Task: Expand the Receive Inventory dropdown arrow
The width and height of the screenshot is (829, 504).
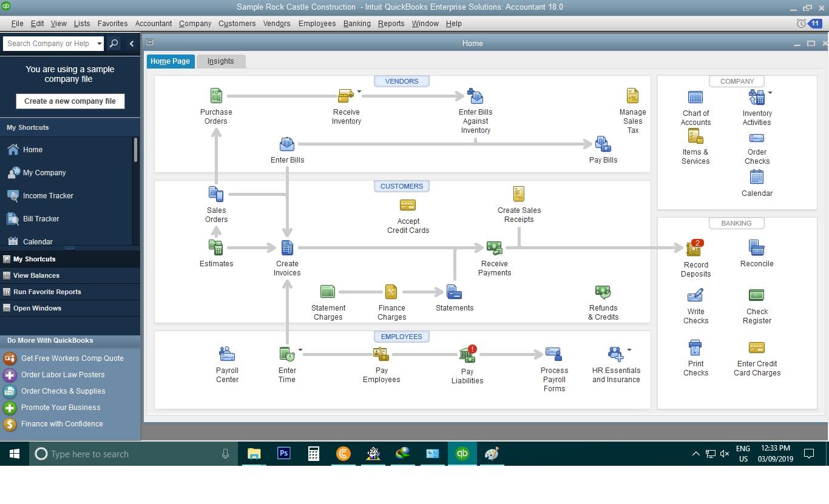Action: click(x=359, y=92)
